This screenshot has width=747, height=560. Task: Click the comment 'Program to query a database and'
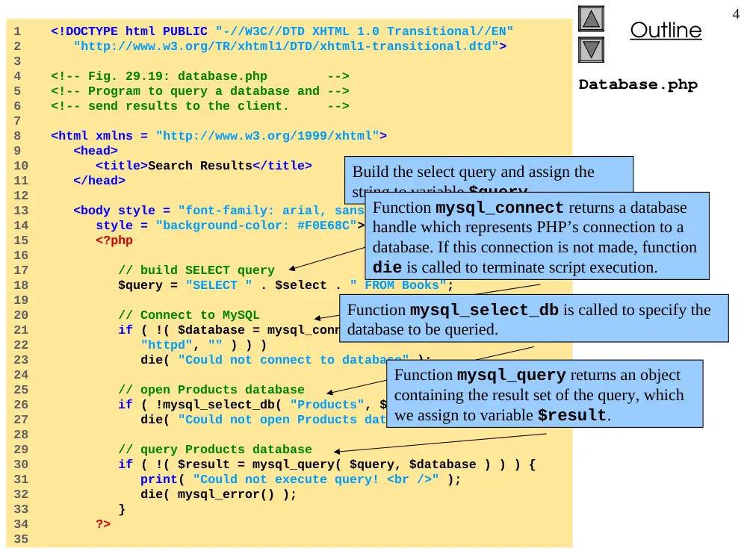200,91
